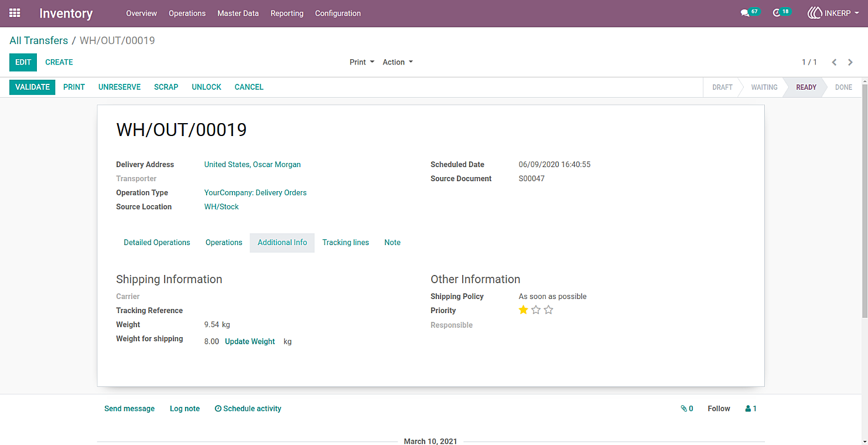Click the SCRAP button
The image size is (868, 445).
[166, 87]
